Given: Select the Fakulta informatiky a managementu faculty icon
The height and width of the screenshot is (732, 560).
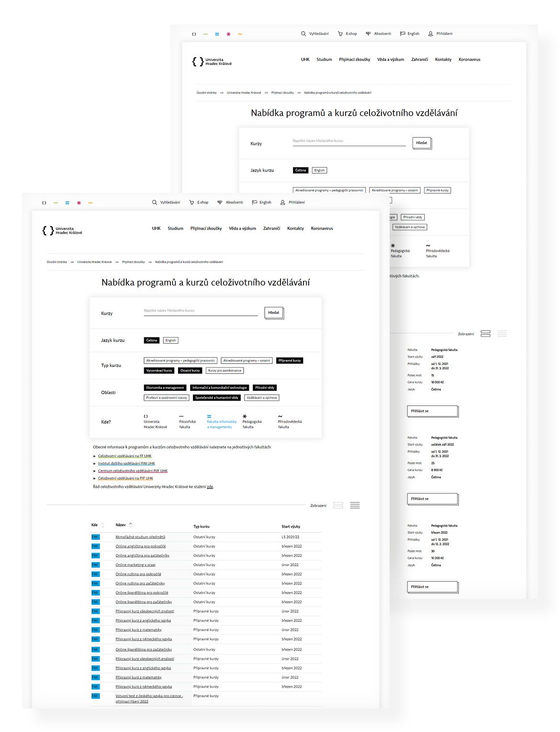Looking at the screenshot, I should pos(209,416).
